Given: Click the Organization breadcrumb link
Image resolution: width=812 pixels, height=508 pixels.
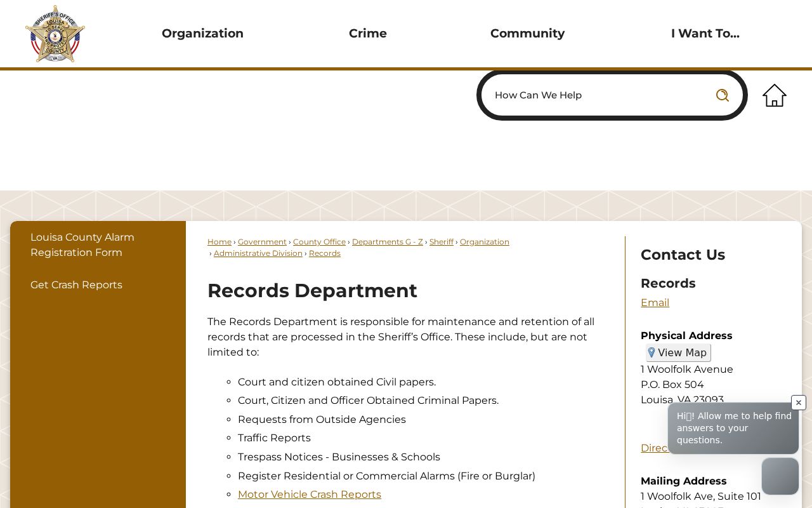Looking at the screenshot, I should (485, 242).
